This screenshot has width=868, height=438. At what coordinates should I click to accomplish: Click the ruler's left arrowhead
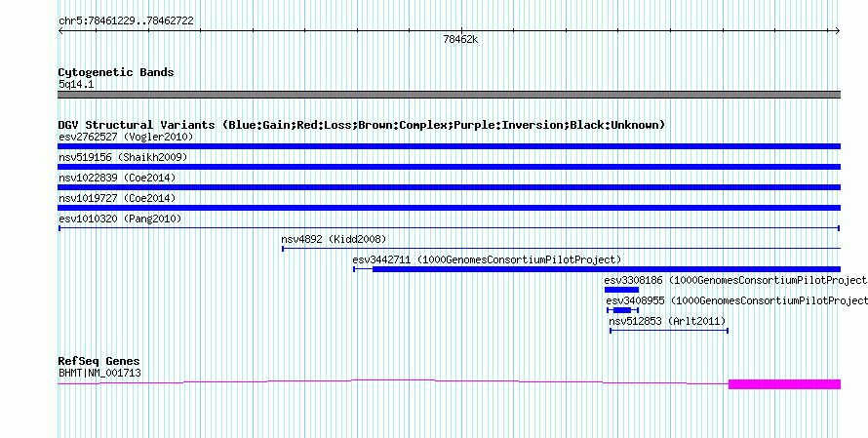[60, 31]
